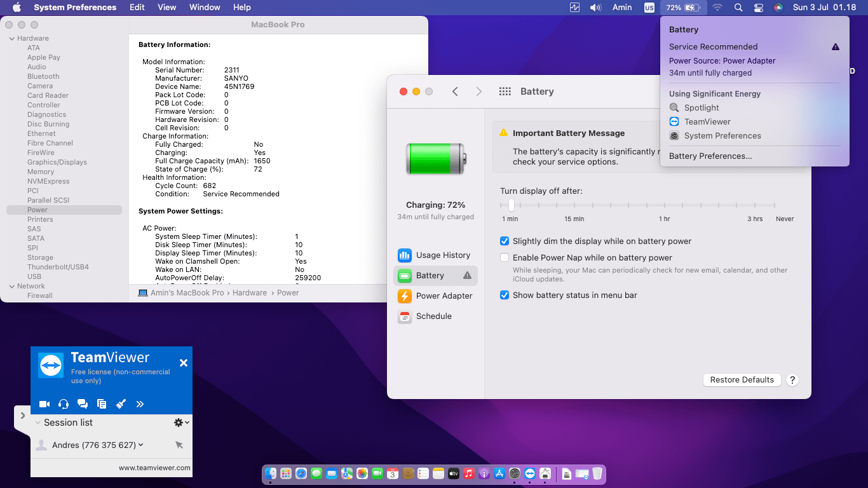Click the TeamViewer video camera icon
This screenshot has height=488, width=868.
(44, 403)
